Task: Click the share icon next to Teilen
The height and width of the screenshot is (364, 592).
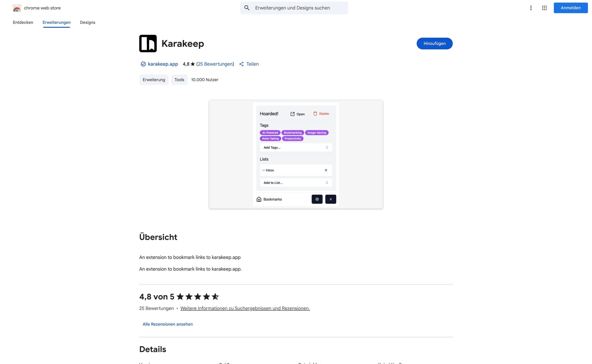Action: (242, 64)
